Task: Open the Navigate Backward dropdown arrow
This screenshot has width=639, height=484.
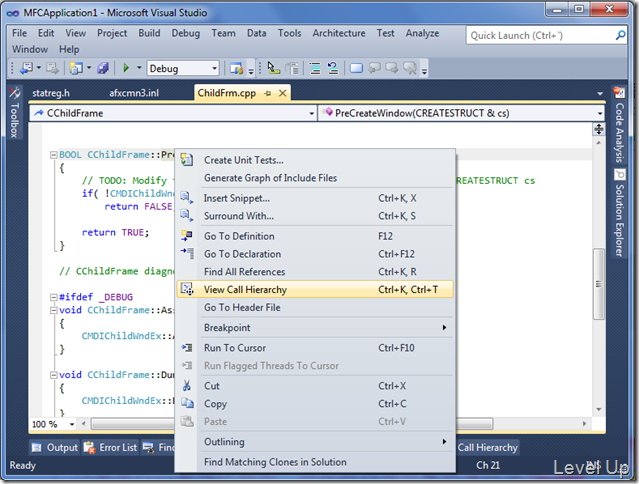Action: tap(39, 68)
